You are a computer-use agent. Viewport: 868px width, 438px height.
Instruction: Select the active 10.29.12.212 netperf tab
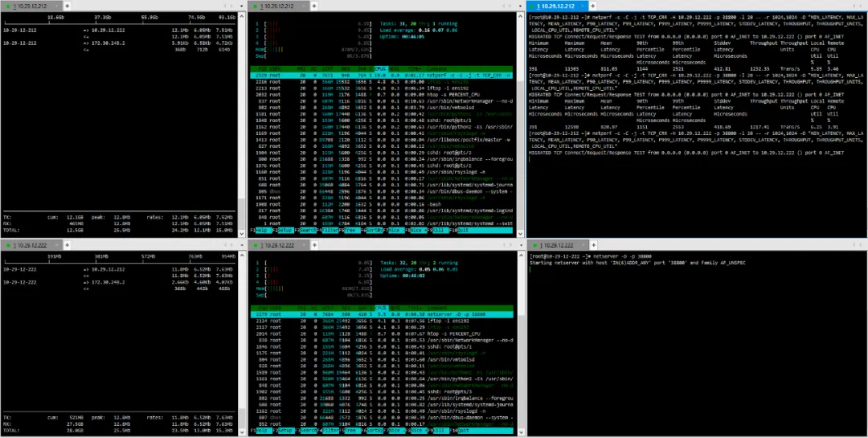[x=559, y=6]
